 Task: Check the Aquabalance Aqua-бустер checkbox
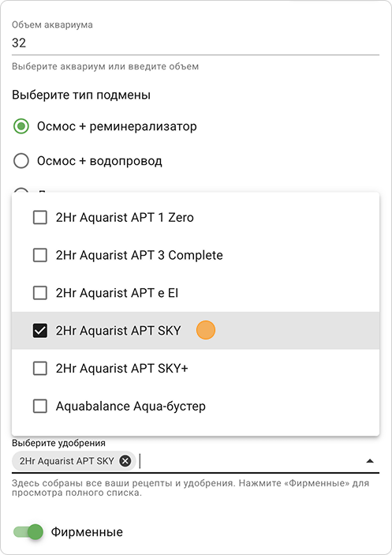40,406
